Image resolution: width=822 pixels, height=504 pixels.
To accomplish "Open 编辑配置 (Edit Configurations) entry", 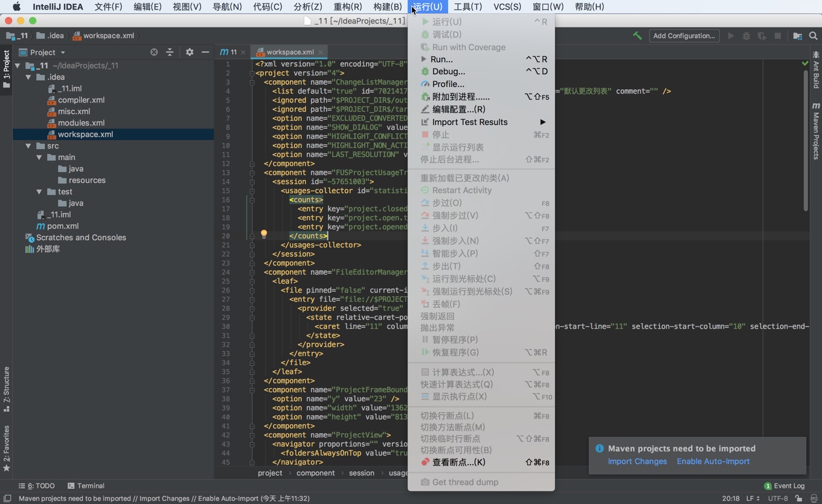I will pyautogui.click(x=481, y=109).
